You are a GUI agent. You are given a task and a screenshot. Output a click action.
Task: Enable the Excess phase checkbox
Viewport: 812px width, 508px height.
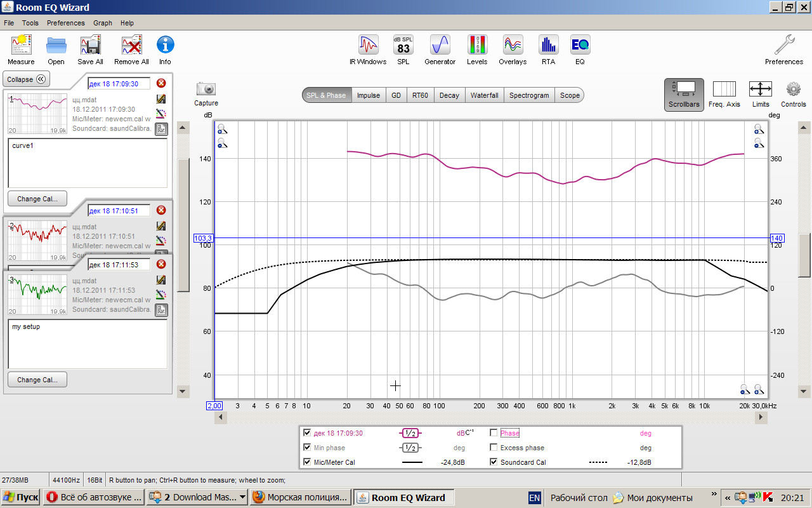tap(494, 448)
